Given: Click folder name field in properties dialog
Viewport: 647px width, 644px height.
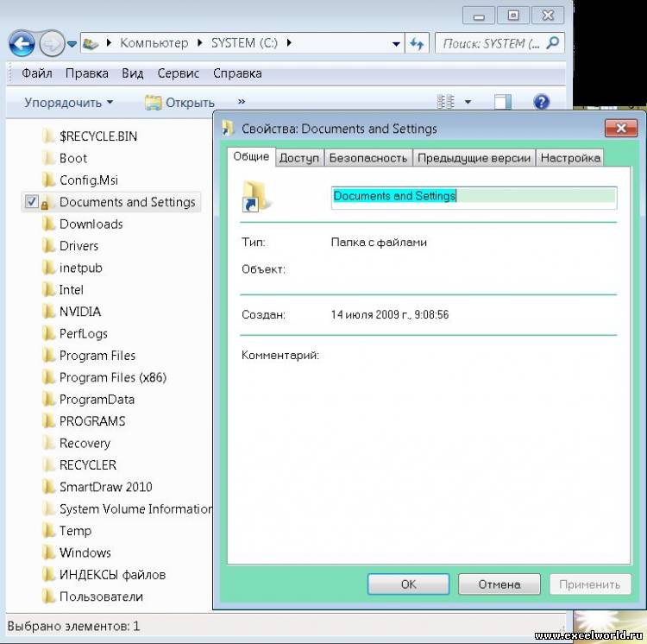Looking at the screenshot, I should pos(474,198).
